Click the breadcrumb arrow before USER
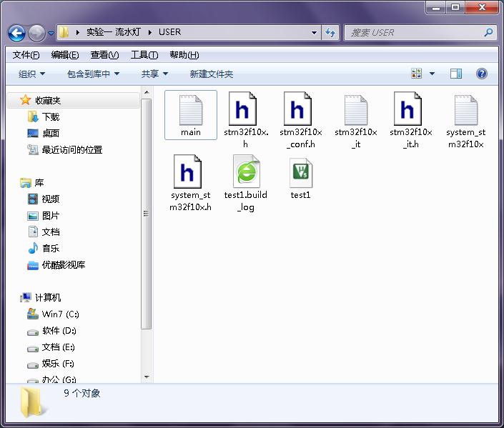This screenshot has width=504, height=428. 150,32
